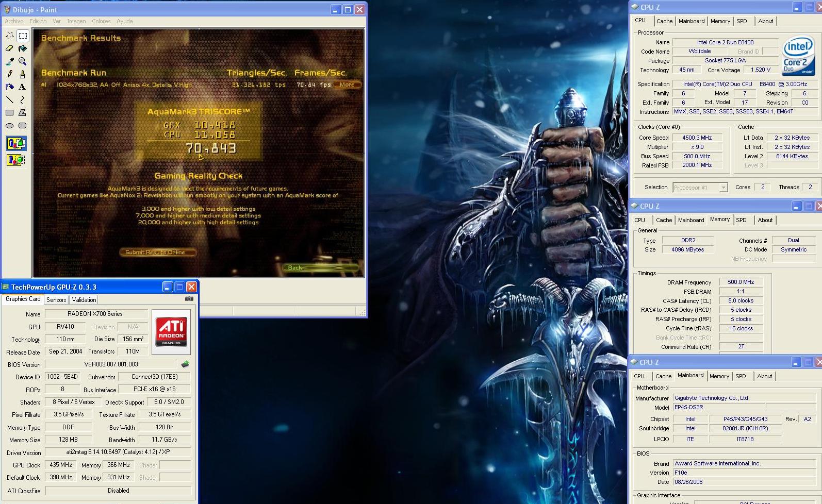Open the Archivo menu in Paint
This screenshot has width=822, height=504.
pos(14,21)
